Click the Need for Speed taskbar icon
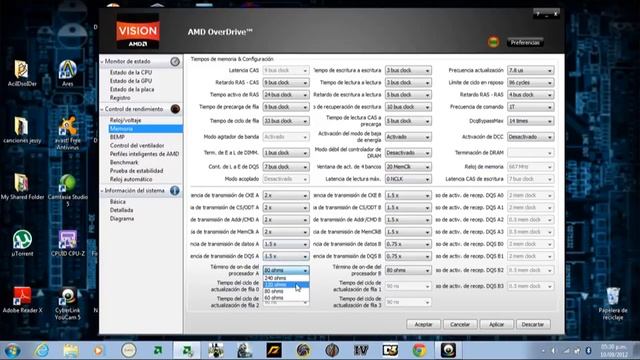The width and height of the screenshot is (640, 360). pos(274,350)
